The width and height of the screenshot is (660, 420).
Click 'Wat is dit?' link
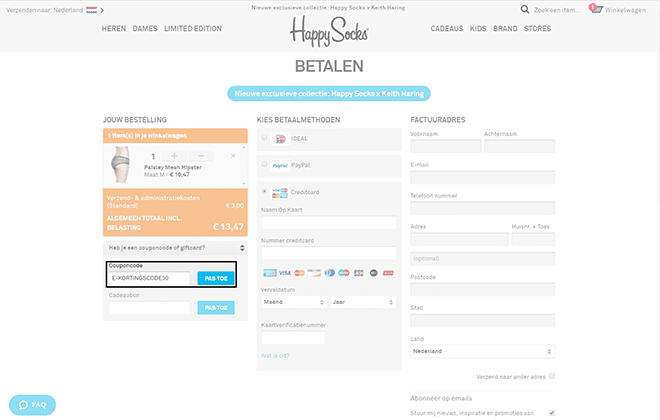[275, 356]
